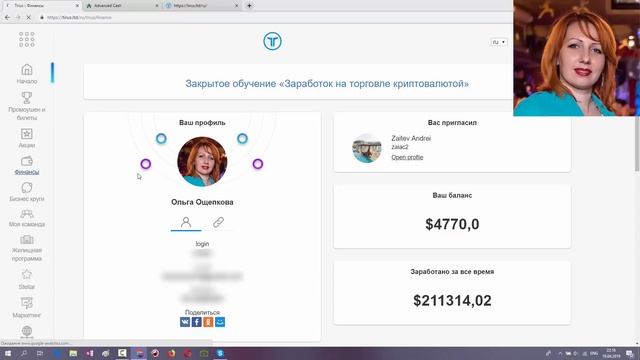The height and width of the screenshot is (360, 640).
Task: Open Жилищная программа section
Action: 27,249
